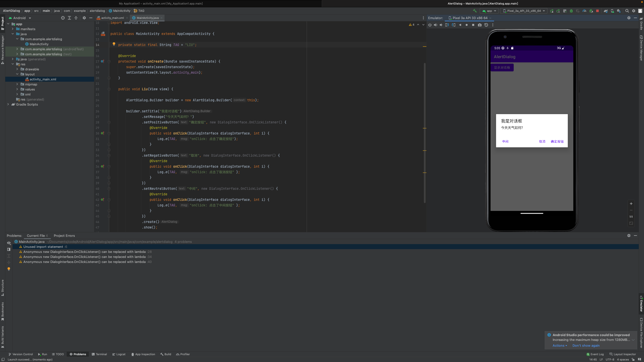Toggle the eye icon in the Problems panel
Viewport: 644px width, 362px height.
click(9, 243)
